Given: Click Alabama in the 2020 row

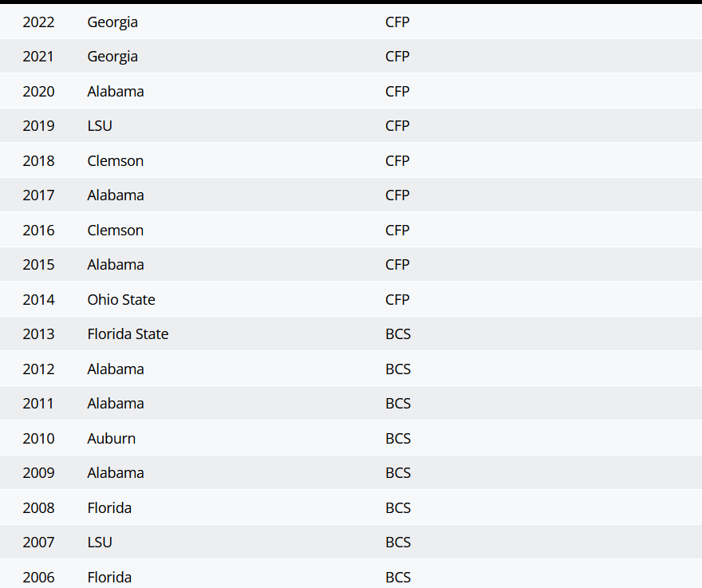Looking at the screenshot, I should point(116,92).
